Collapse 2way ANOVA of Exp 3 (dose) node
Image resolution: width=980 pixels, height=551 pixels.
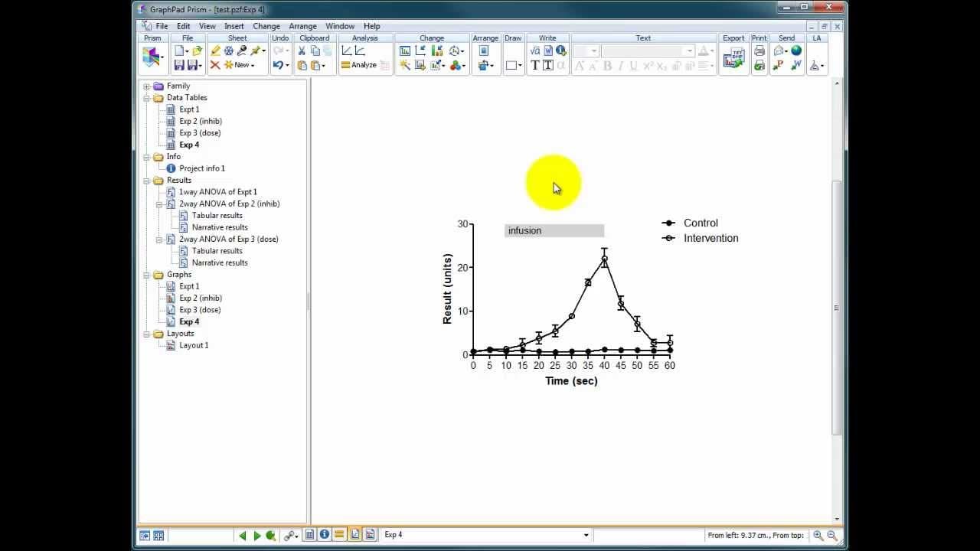[159, 240]
